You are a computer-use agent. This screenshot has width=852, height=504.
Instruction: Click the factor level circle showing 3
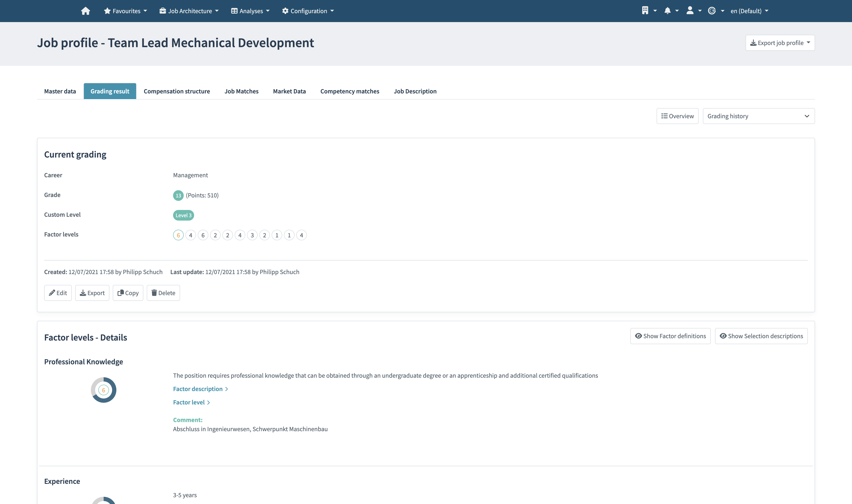point(252,235)
